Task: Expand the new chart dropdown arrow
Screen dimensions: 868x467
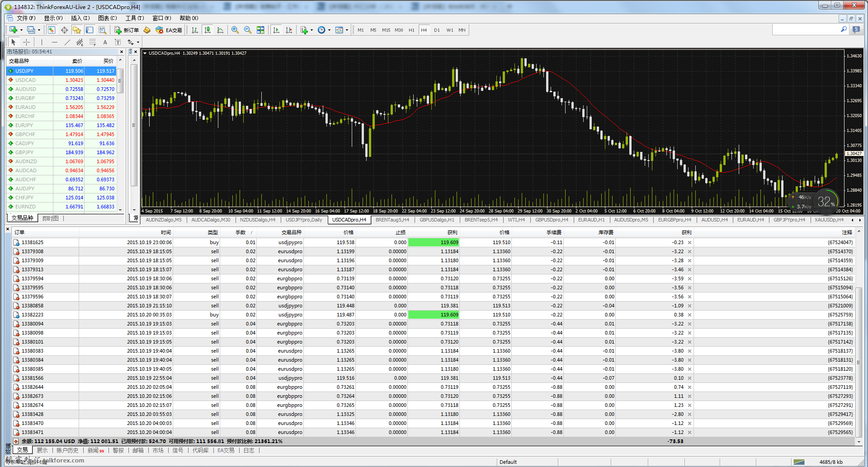Action: click(x=21, y=30)
